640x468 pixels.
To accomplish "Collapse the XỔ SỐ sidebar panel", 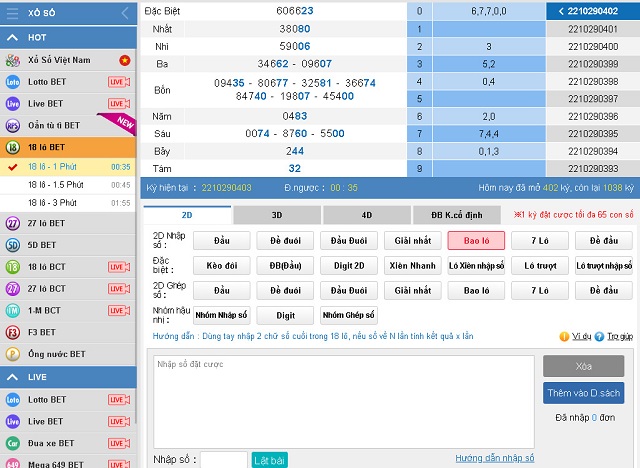I will [124, 13].
